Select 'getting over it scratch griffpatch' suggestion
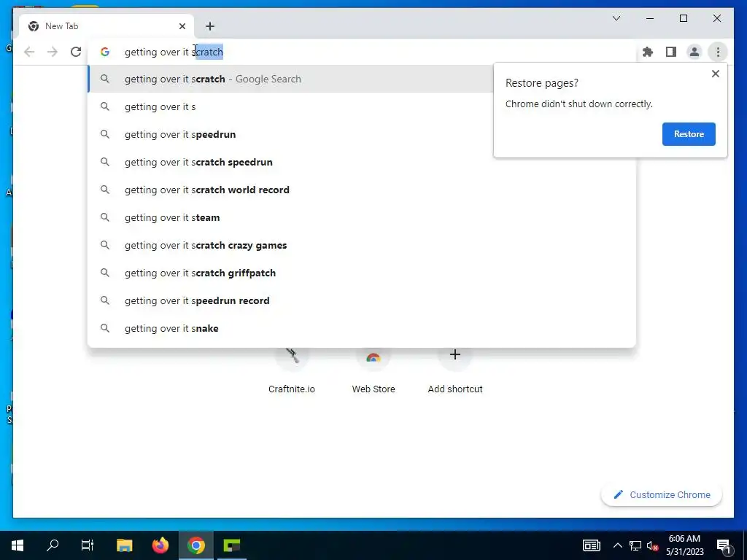This screenshot has height=560, width=747. pyautogui.click(x=362, y=273)
